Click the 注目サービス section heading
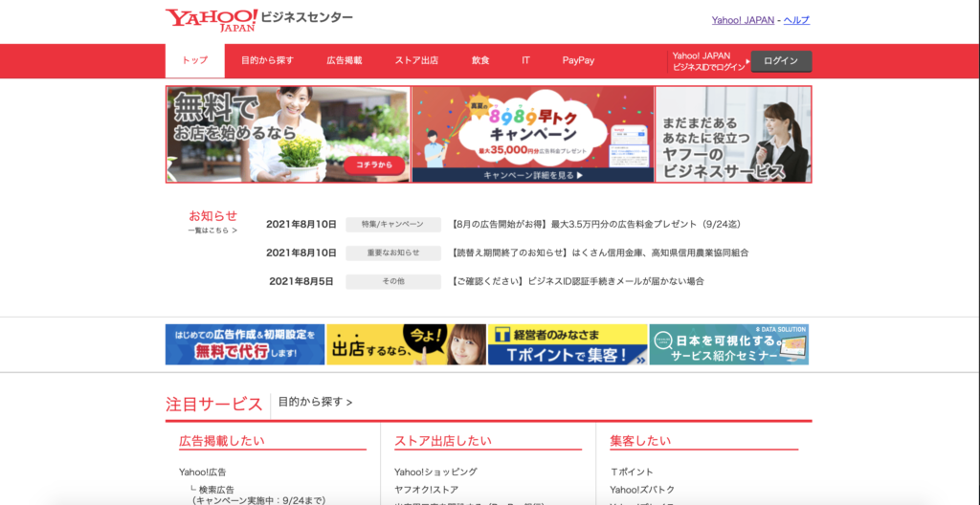 [x=214, y=404]
